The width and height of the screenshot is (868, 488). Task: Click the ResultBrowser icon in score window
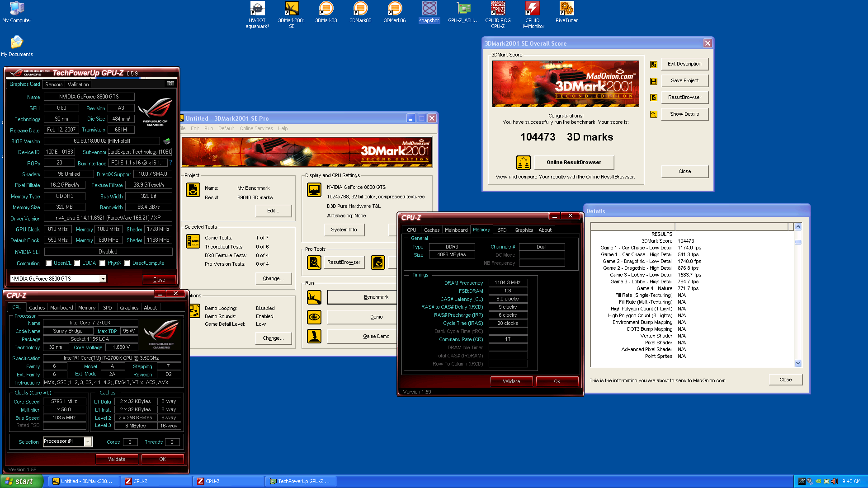654,98
